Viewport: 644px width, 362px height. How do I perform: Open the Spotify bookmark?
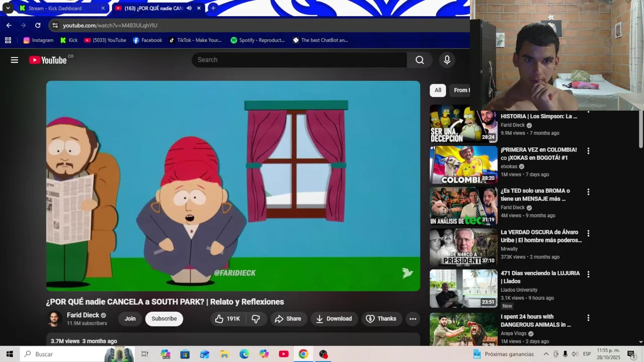[258, 40]
